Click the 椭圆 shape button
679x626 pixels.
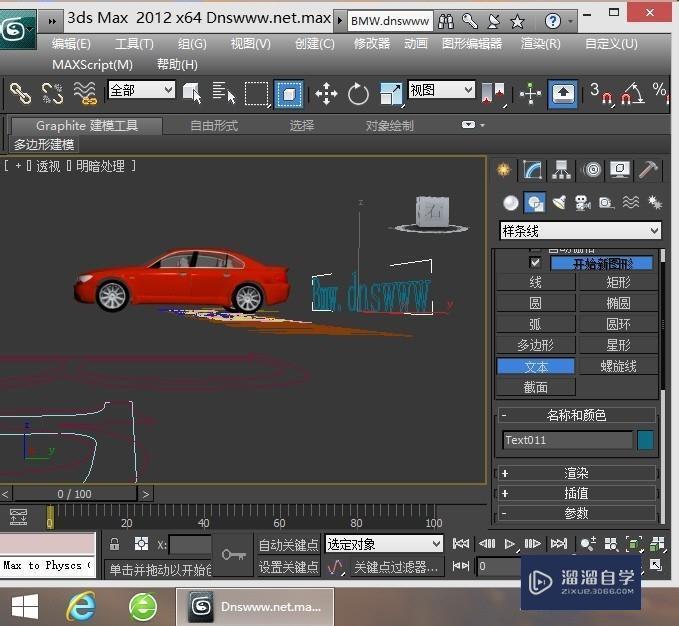pos(618,303)
